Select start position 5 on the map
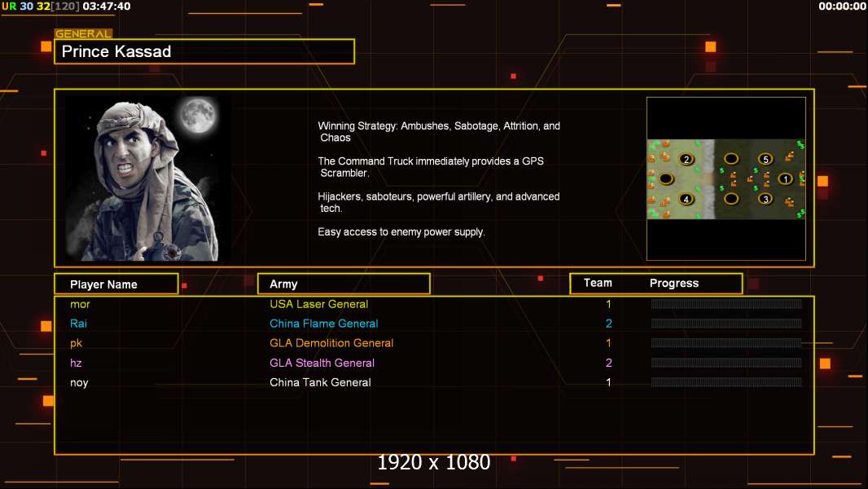 (765, 160)
